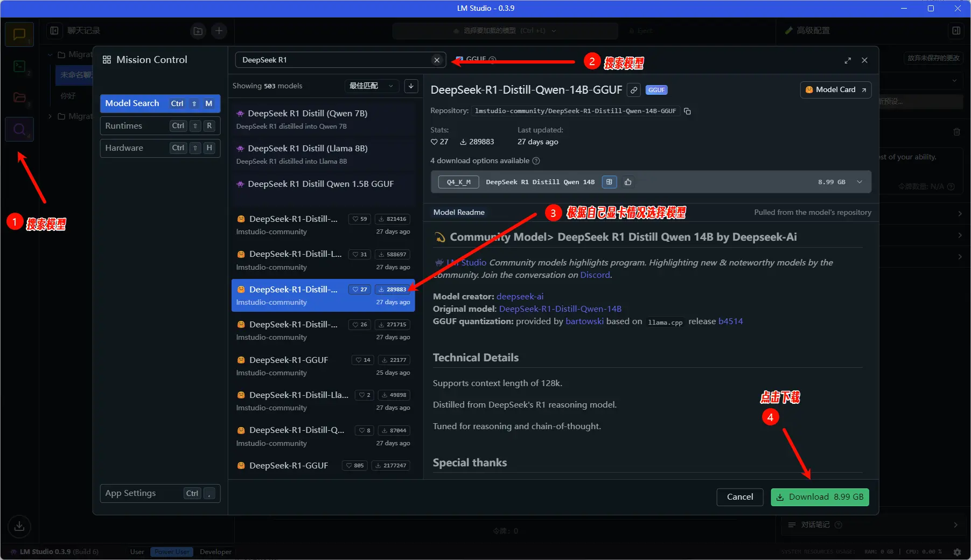Screen dimensions: 971x560
Task: Click Download 8.99 GB button
Action: (820, 497)
